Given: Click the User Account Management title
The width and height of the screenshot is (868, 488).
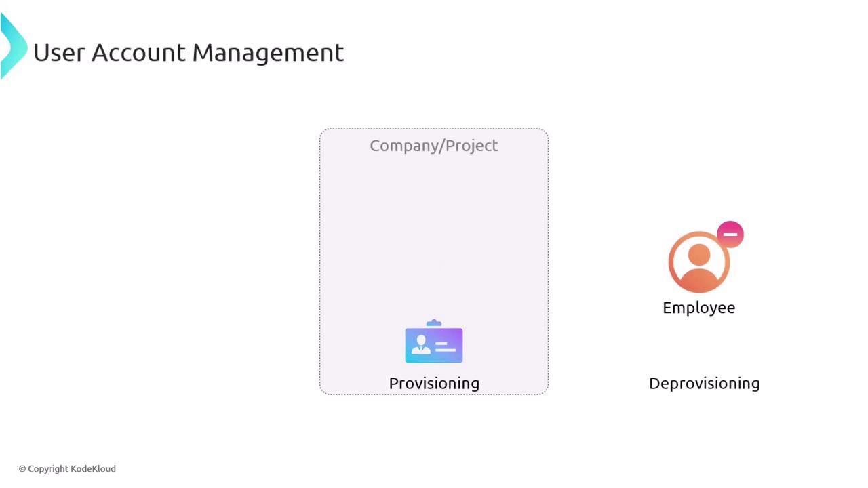Looking at the screenshot, I should tap(189, 53).
